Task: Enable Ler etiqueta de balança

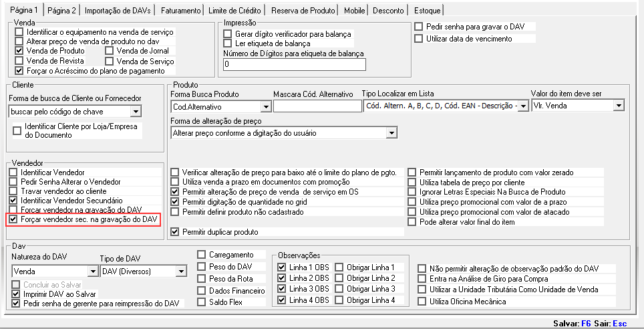Action: [x=228, y=43]
